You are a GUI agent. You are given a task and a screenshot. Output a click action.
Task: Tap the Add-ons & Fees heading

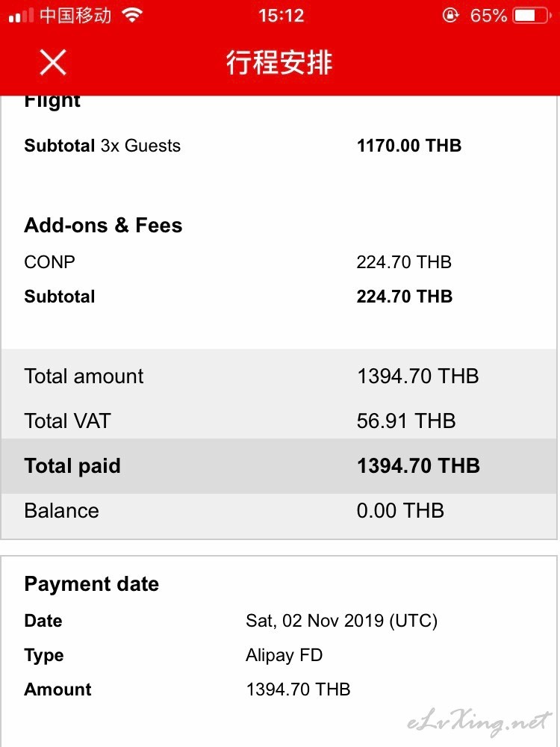point(103,226)
